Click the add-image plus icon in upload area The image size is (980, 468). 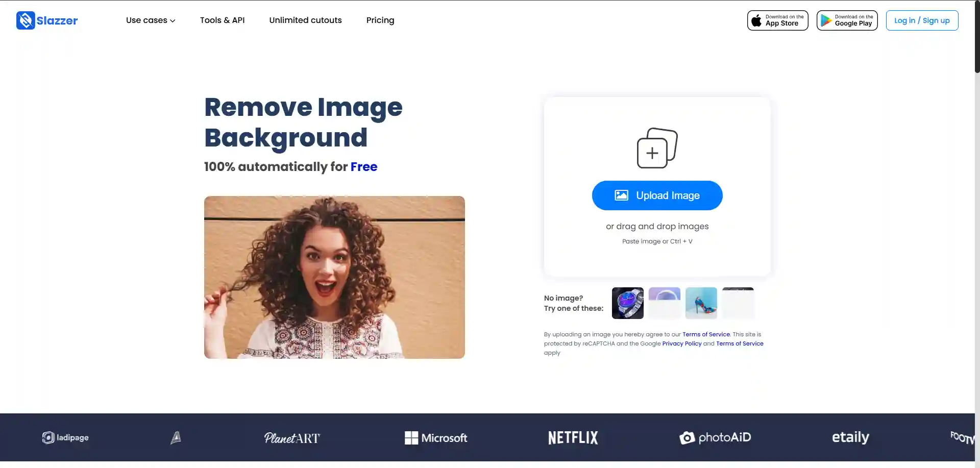[657, 148]
